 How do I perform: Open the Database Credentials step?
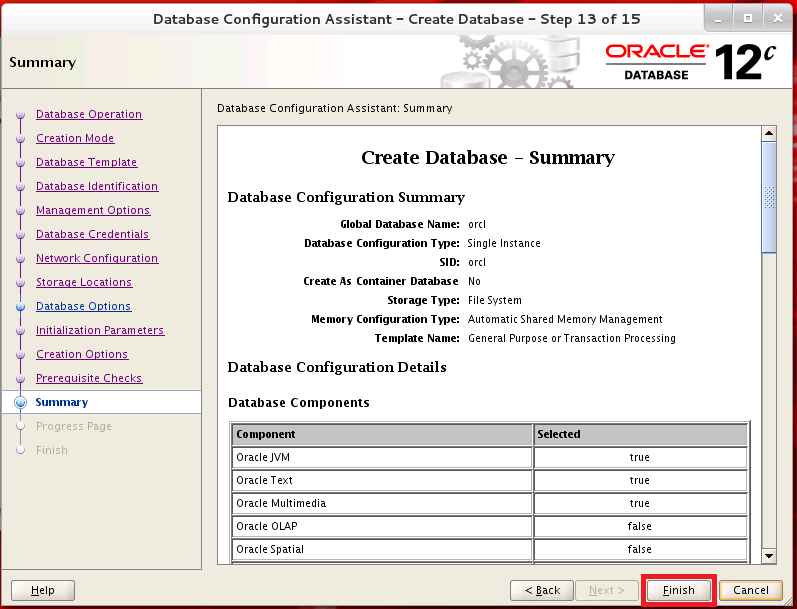pyautogui.click(x=92, y=234)
